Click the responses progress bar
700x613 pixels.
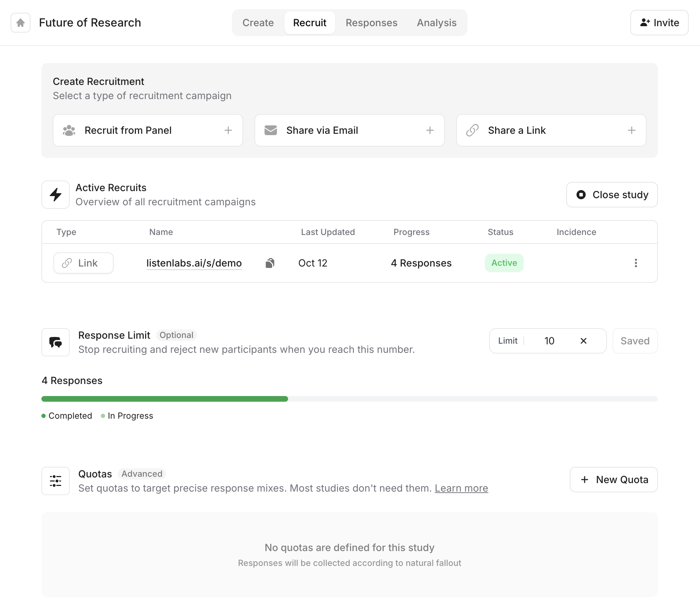point(349,399)
